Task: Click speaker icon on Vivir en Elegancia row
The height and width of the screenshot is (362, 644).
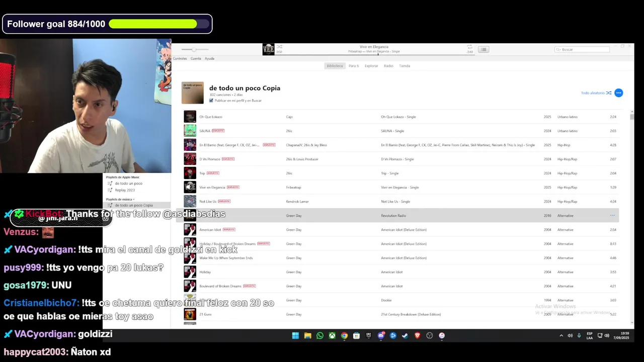Action: (x=190, y=187)
